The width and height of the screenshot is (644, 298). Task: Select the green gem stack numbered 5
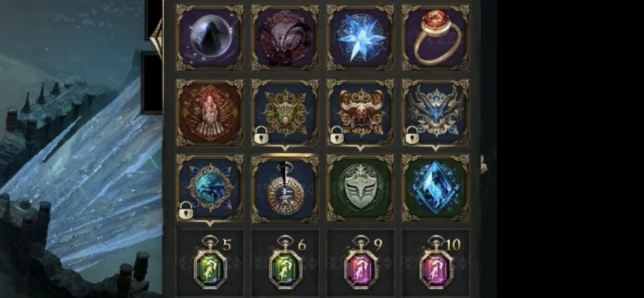coord(210,263)
